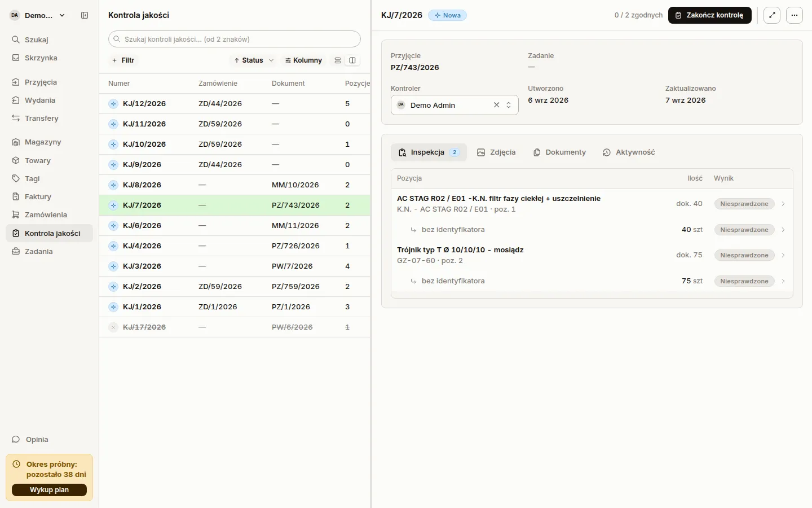Switch to split-panel view layout
Screen dimensions: 812x508
click(352, 60)
